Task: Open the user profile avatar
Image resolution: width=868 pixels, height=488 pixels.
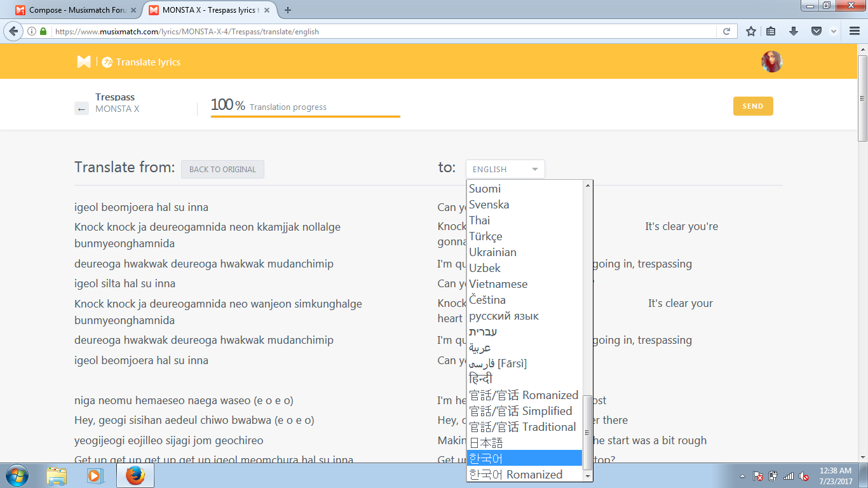Action: (x=771, y=62)
